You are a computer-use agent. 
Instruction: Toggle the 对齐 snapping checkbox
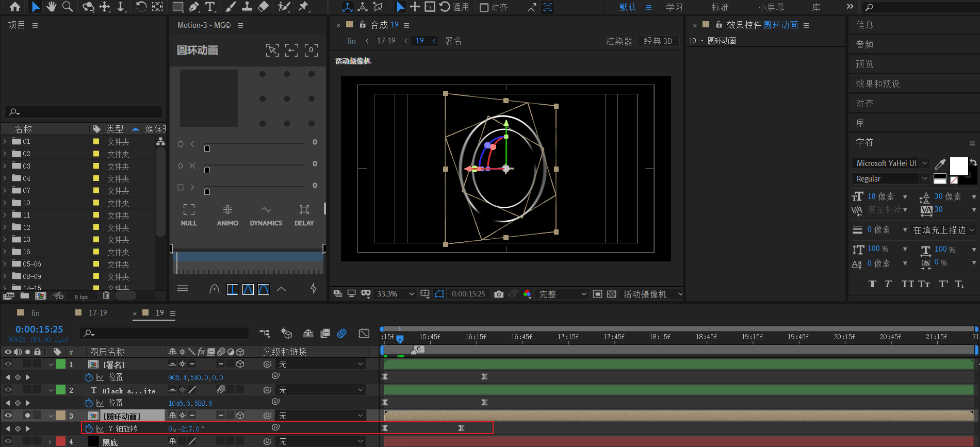pyautogui.click(x=484, y=7)
